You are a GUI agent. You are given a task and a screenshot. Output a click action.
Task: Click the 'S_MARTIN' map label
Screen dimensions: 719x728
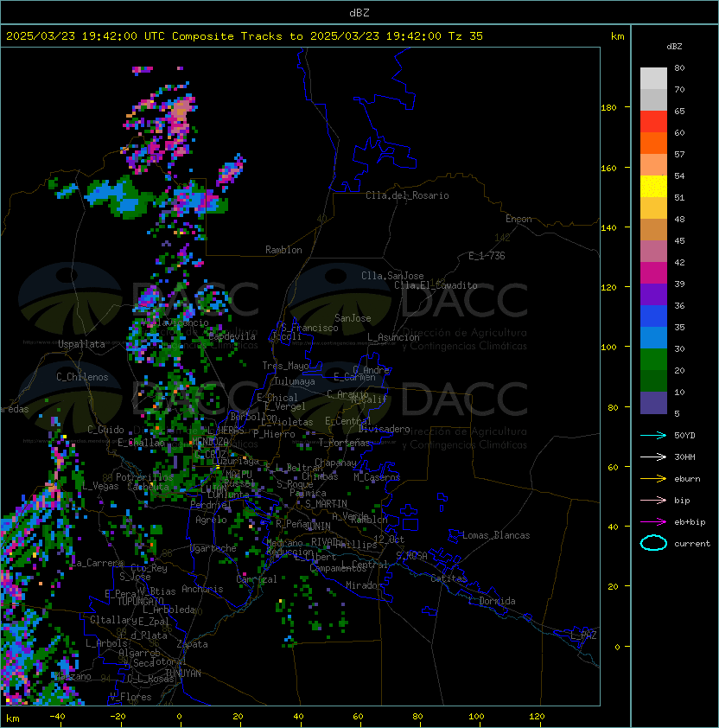(x=326, y=504)
